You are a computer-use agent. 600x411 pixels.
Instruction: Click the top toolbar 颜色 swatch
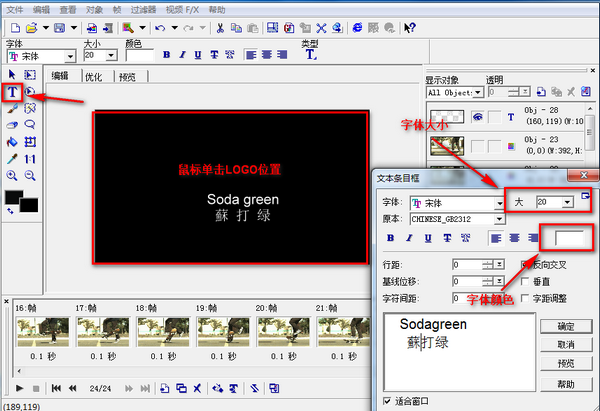point(140,56)
